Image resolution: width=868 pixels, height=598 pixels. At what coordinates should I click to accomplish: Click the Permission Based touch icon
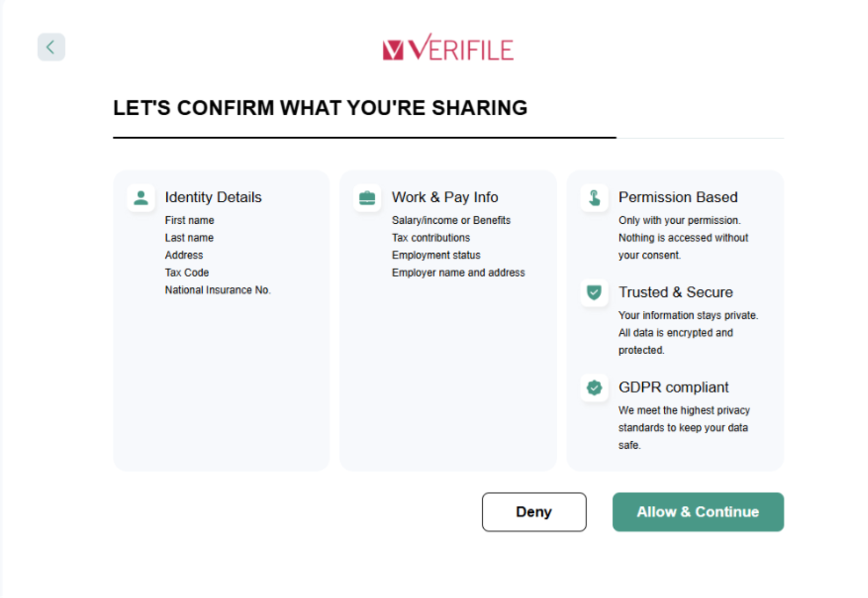click(594, 198)
